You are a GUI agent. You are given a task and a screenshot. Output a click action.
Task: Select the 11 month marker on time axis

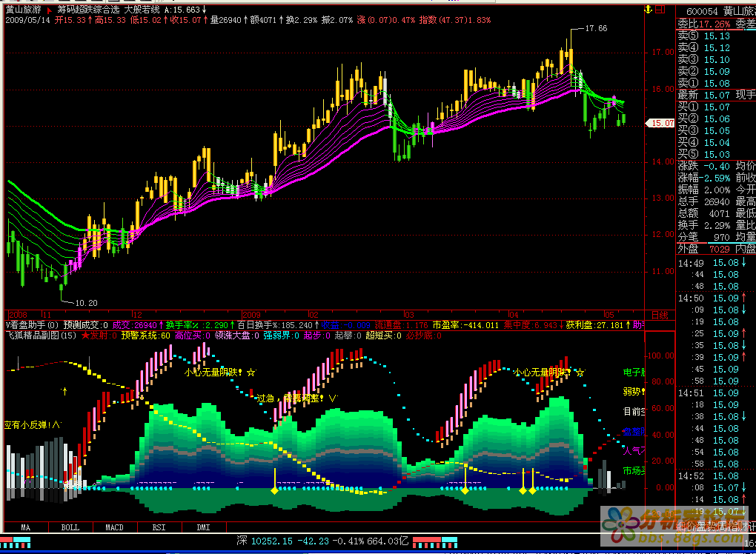click(x=47, y=315)
